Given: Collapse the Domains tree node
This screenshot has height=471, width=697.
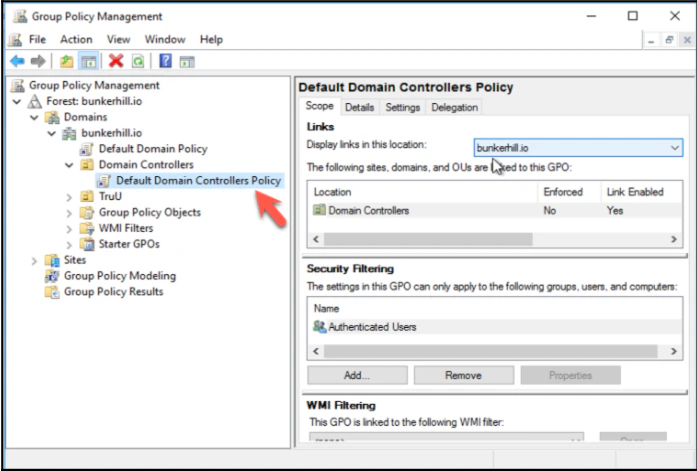Looking at the screenshot, I should 34,118.
